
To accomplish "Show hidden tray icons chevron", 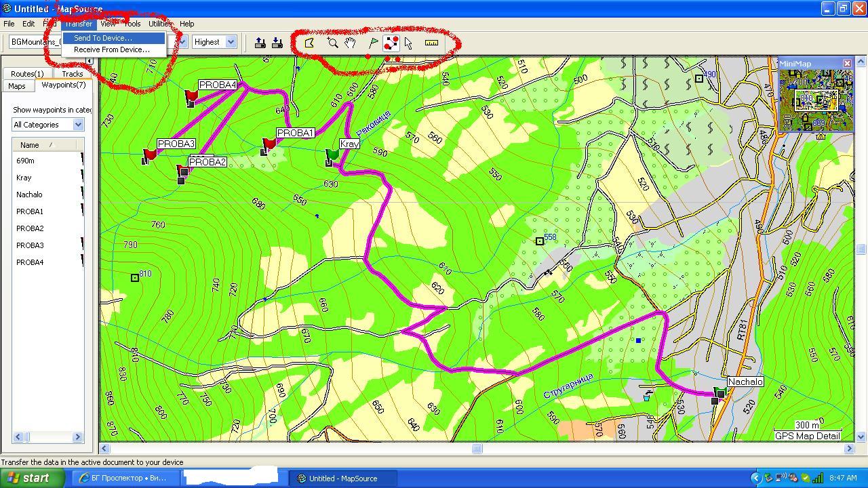I will tap(756, 478).
